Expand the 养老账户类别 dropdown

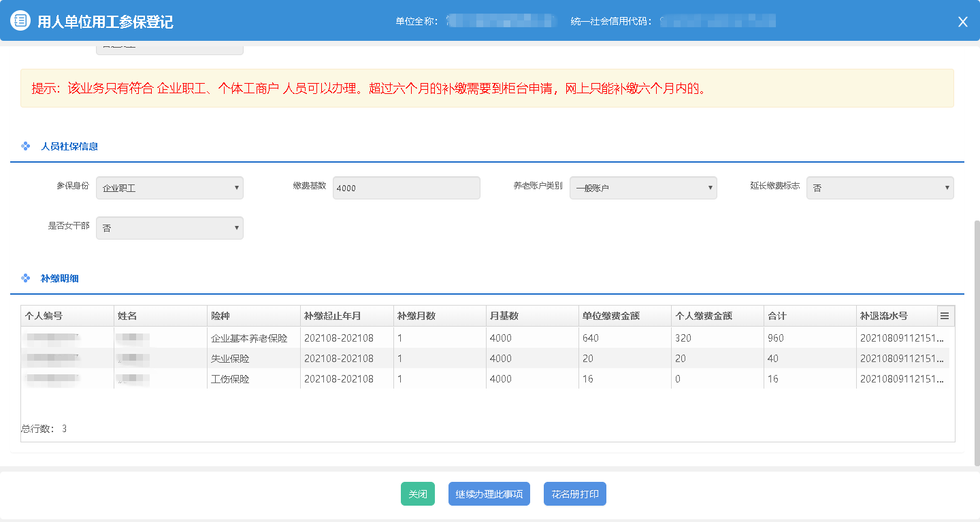(x=642, y=188)
